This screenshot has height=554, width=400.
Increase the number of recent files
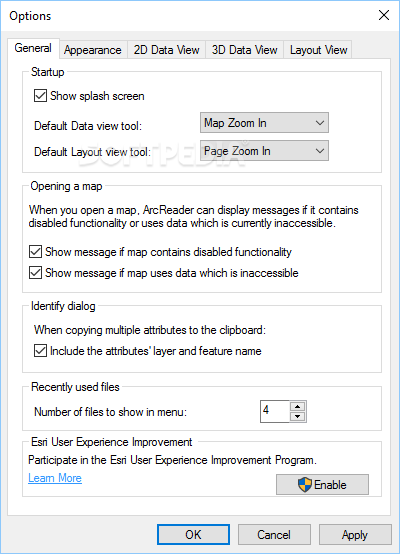[298, 406]
